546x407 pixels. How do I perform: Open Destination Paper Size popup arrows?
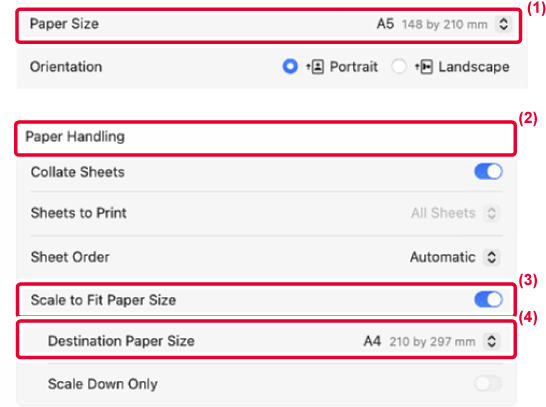[491, 341]
